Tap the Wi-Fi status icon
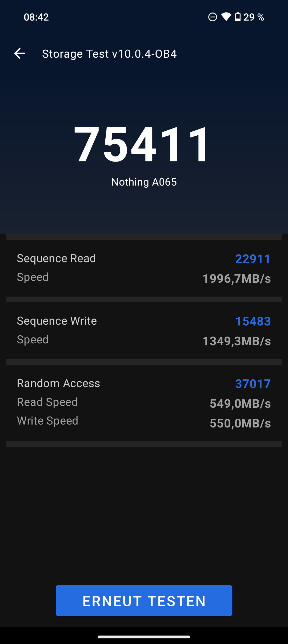Image resolution: width=288 pixels, height=644 pixels. (x=226, y=17)
